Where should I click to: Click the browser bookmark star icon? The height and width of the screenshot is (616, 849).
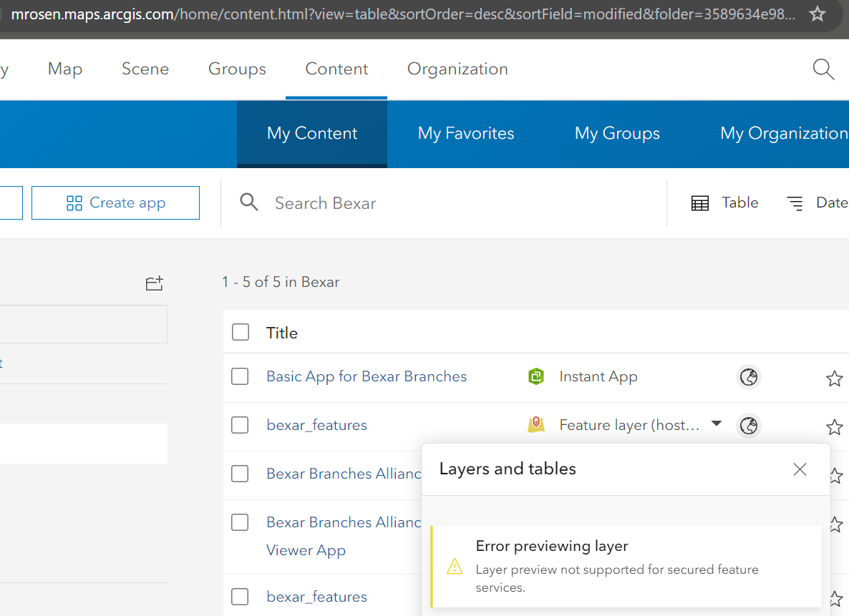[x=817, y=14]
